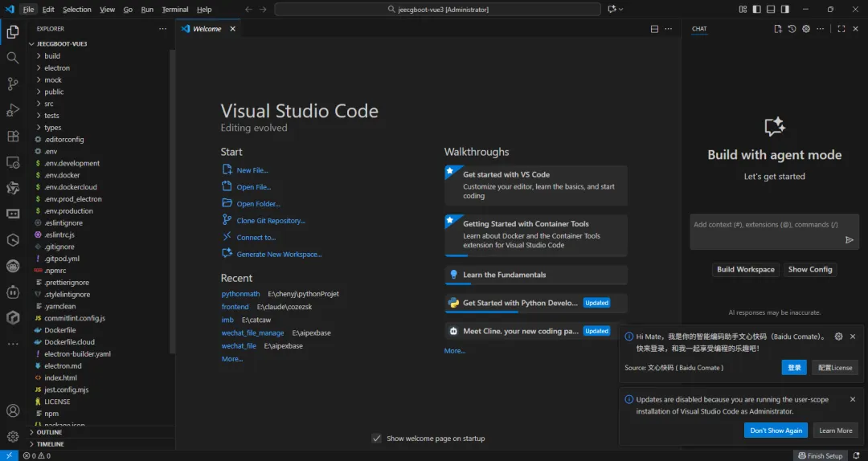Click the 'Clone Git Repository...' link

271,221
